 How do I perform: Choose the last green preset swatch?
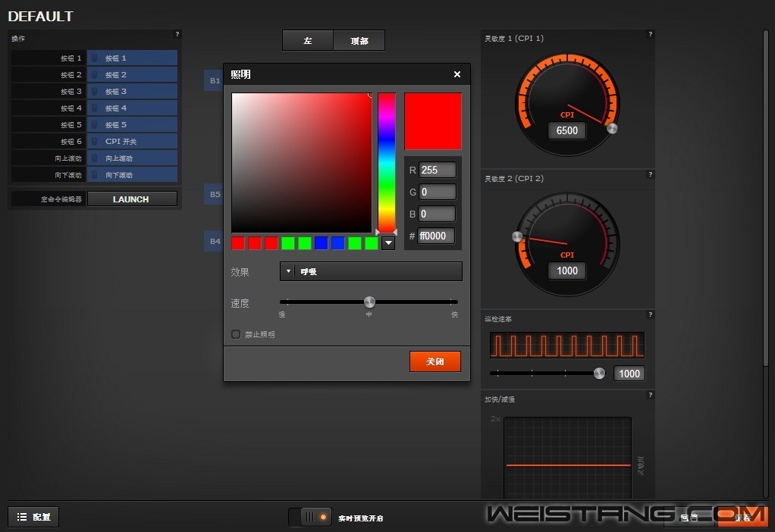point(371,243)
